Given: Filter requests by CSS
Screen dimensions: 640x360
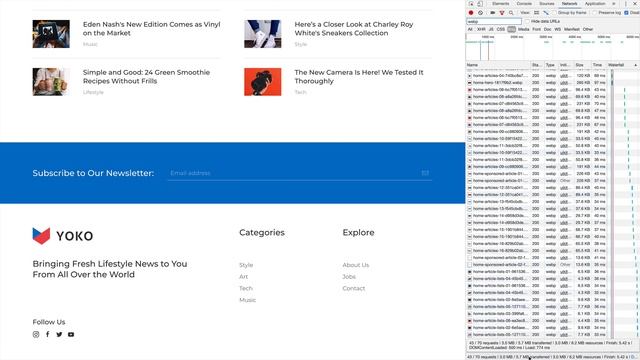Looking at the screenshot, I should pos(501,29).
